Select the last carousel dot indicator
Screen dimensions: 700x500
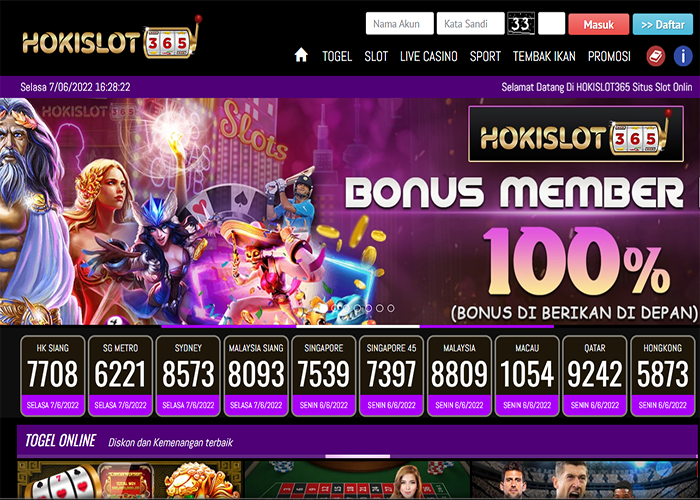point(391,308)
